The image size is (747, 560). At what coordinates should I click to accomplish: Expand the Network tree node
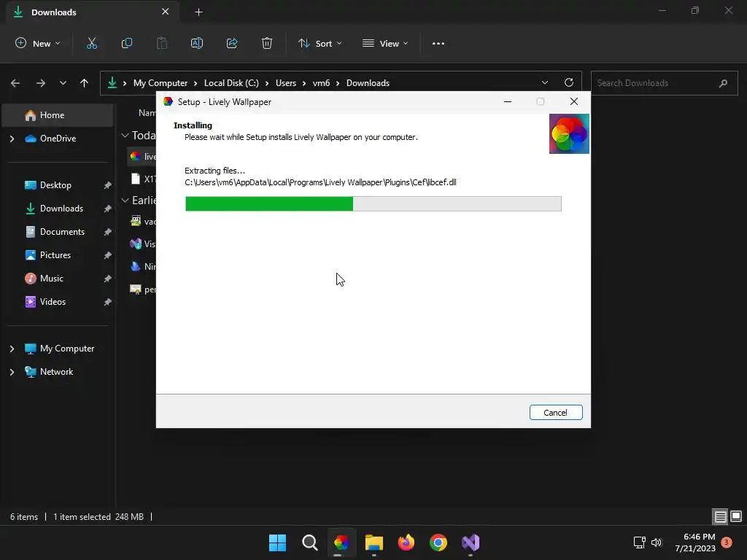click(12, 372)
